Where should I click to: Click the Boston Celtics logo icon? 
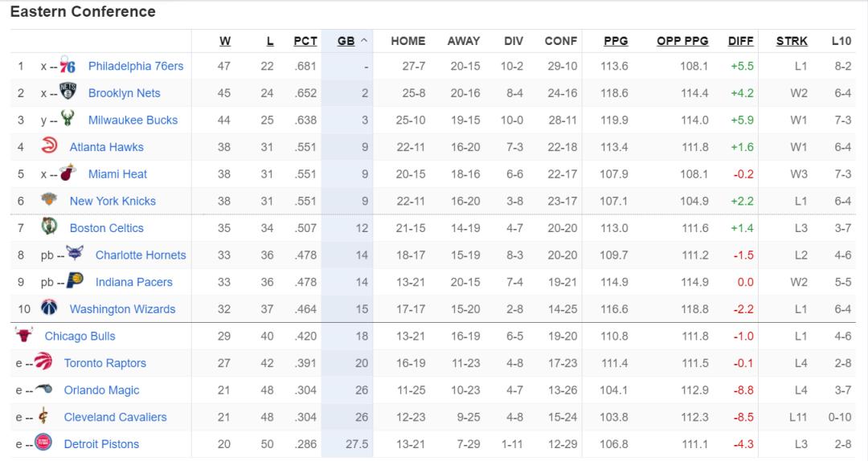[49, 227]
